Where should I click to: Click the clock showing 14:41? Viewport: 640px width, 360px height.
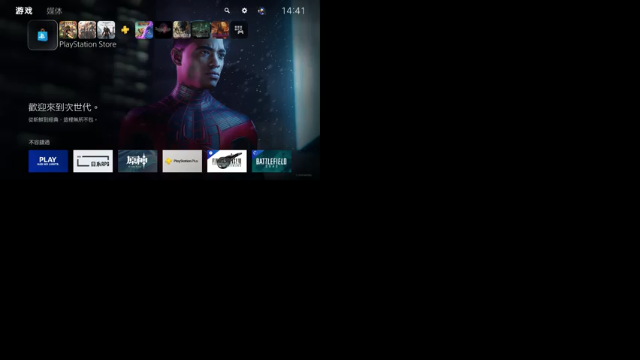pos(293,11)
